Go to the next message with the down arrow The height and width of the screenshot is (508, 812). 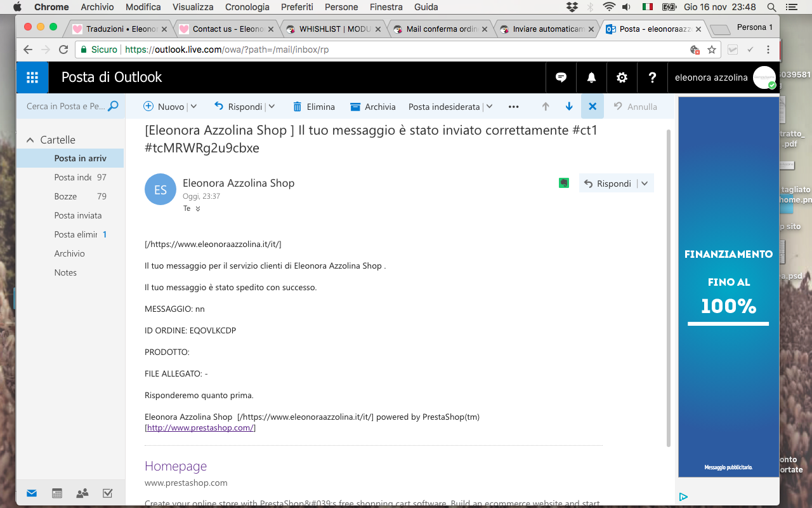tap(569, 107)
